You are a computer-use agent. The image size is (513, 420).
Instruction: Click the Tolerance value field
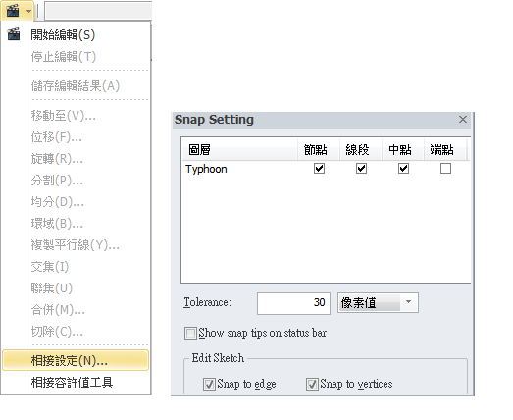coord(293,303)
